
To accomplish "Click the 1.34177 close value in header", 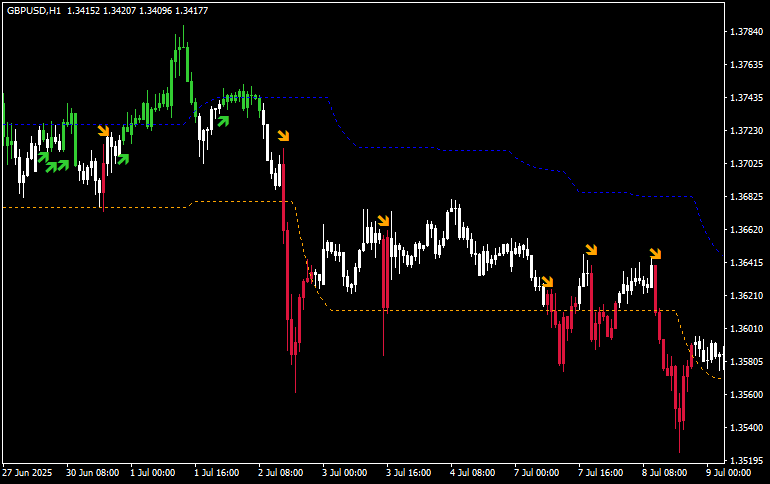I will pyautogui.click(x=192, y=10).
